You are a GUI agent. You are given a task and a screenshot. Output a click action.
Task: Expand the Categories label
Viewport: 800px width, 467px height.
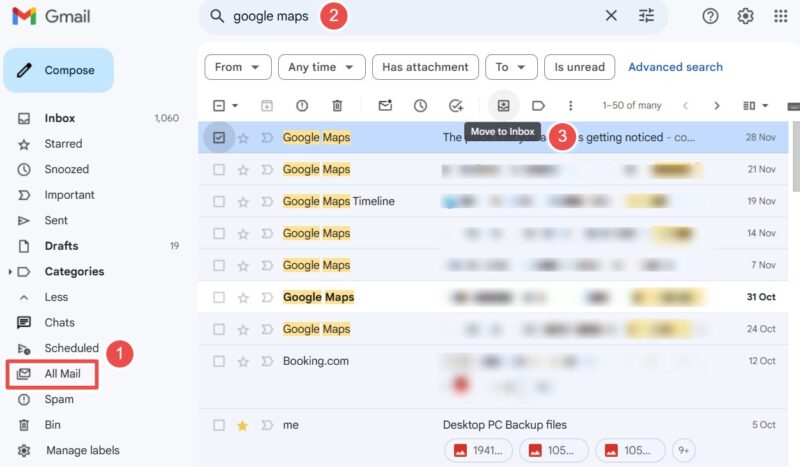tap(10, 272)
